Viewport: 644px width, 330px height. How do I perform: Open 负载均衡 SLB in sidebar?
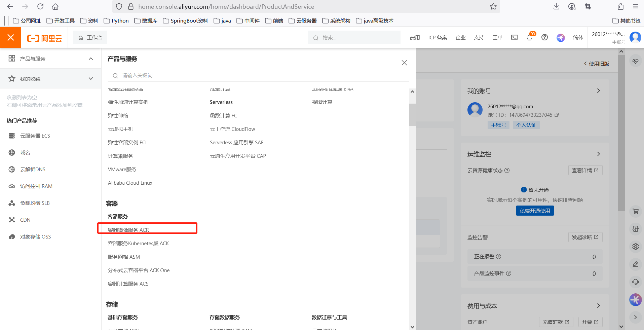coord(35,203)
